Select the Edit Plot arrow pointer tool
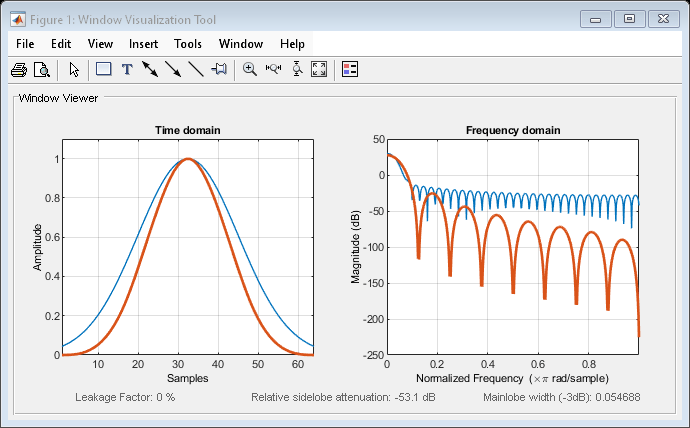 [74, 70]
